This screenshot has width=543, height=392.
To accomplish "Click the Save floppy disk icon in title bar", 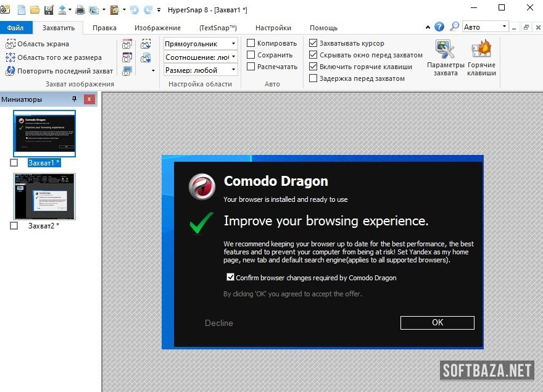I will point(48,10).
